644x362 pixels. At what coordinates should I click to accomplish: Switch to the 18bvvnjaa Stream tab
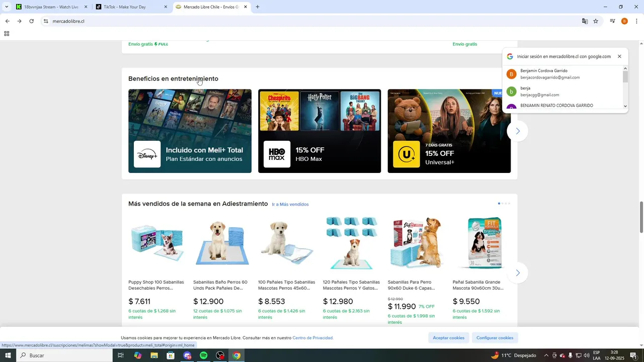[51, 7]
